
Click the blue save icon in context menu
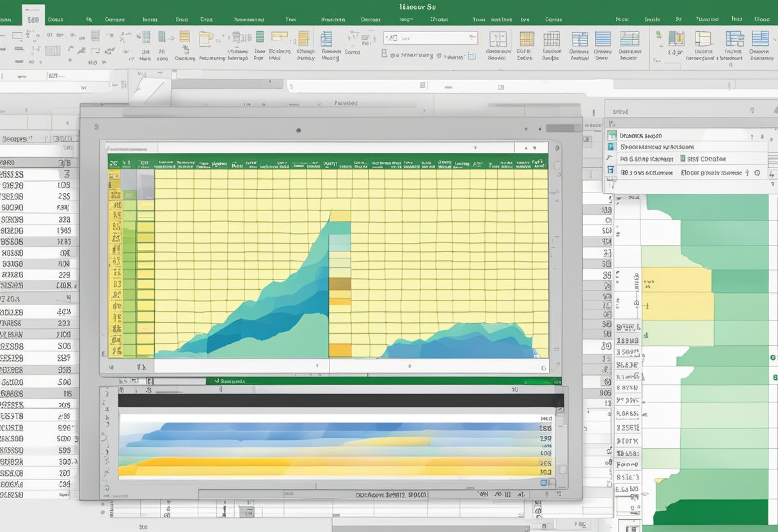coord(611,171)
